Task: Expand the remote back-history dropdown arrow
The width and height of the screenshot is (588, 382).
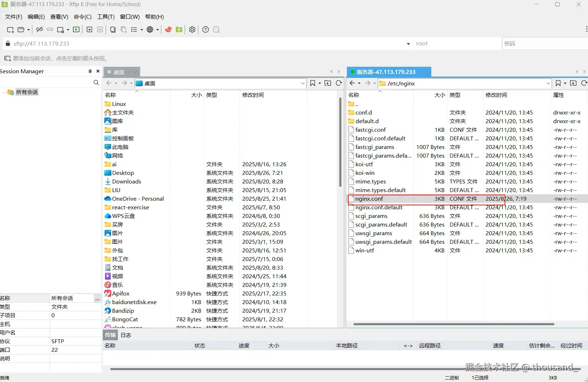Action: 359,84
